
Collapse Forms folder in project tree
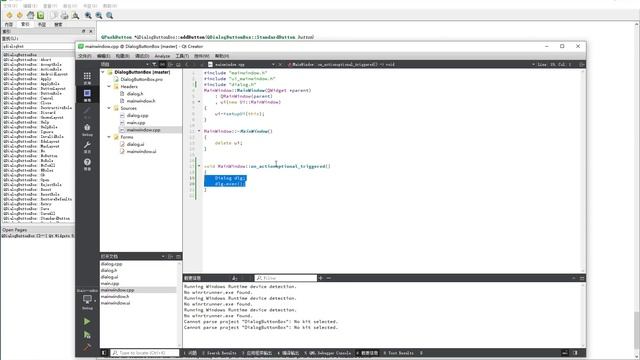(x=109, y=137)
